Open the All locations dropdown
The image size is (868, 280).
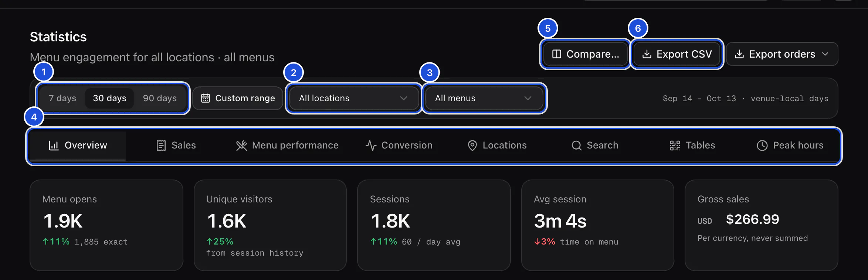coord(353,98)
